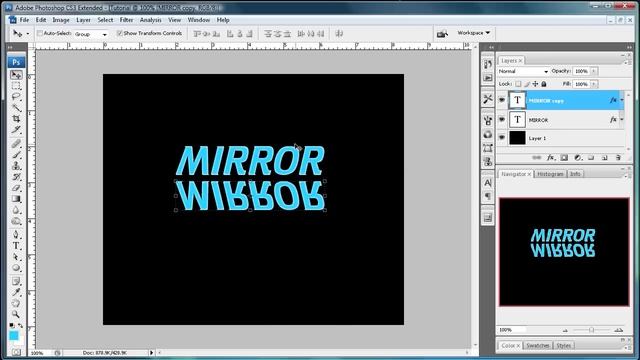Screen dimensions: 640x360
Task: Enable Auto-Select checkbox
Action: tap(40, 33)
